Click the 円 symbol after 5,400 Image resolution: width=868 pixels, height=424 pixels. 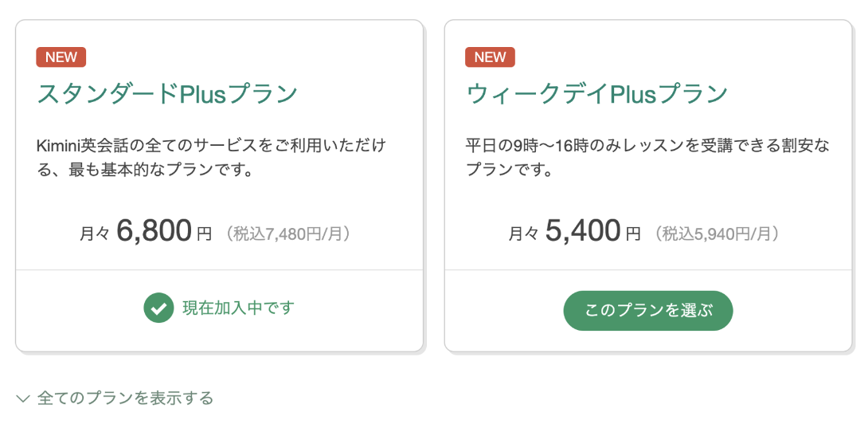(x=633, y=235)
